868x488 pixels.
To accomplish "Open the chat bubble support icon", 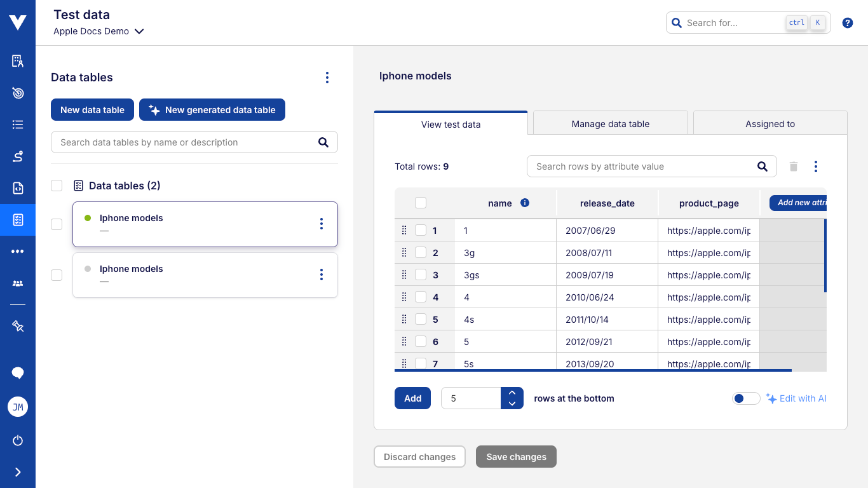I will (17, 372).
